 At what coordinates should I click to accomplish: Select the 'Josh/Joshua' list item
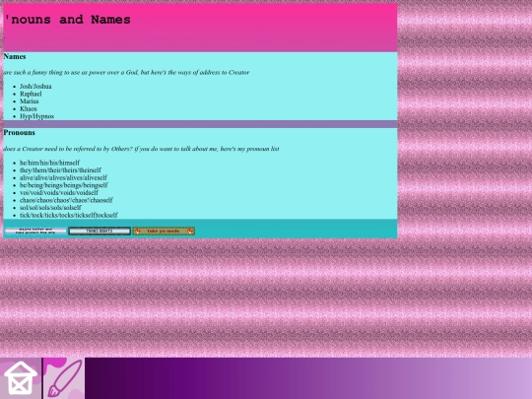pyautogui.click(x=35, y=86)
